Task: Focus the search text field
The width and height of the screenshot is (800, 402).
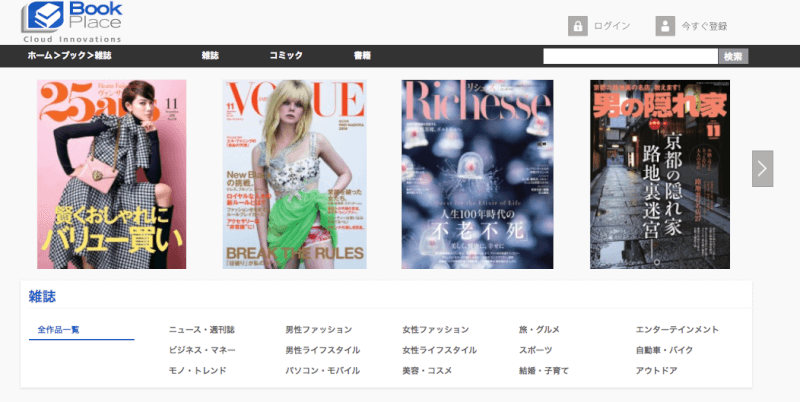Action: pos(630,56)
